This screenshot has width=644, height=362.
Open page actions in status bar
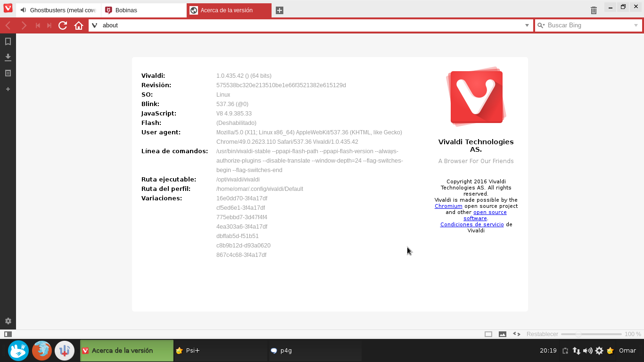point(517,334)
